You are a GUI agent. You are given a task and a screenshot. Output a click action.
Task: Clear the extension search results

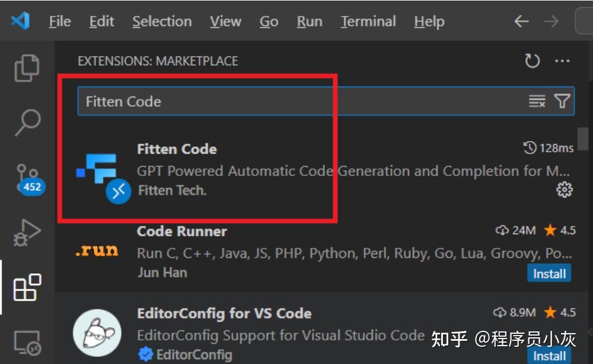[537, 101]
